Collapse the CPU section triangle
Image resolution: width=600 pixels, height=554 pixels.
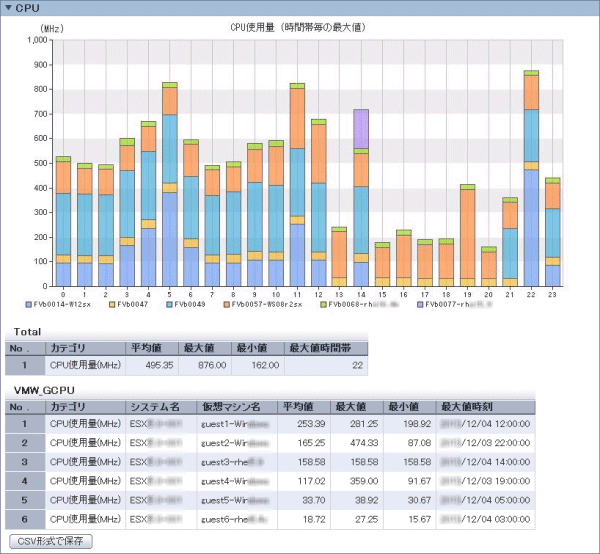click(8, 8)
